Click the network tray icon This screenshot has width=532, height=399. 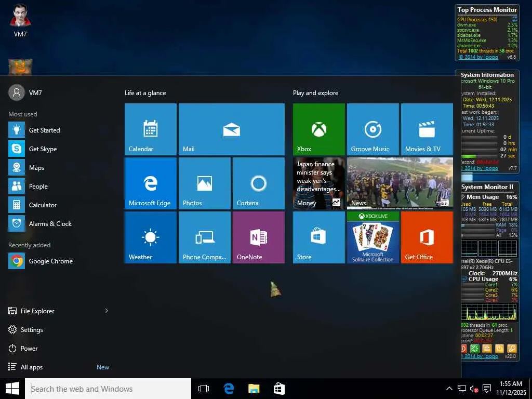tap(461, 389)
